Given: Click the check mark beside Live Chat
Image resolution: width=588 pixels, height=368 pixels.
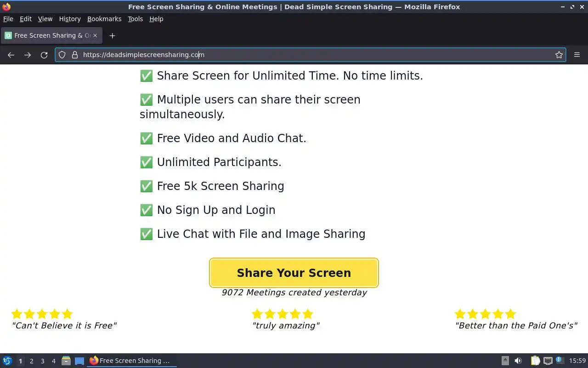Looking at the screenshot, I should tap(146, 234).
